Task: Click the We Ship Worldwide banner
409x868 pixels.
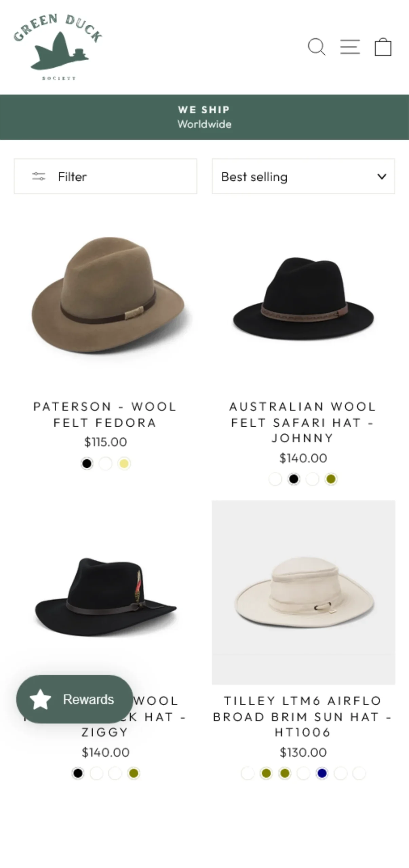Action: [x=204, y=117]
